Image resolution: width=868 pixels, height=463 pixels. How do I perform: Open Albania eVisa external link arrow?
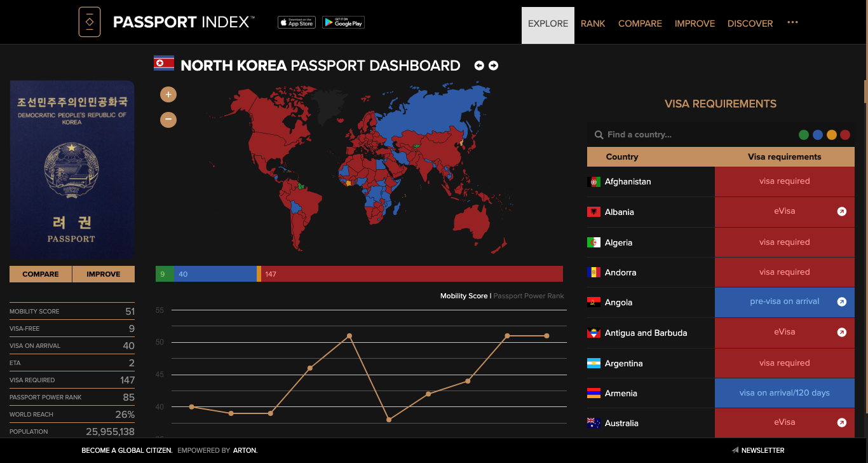click(842, 211)
